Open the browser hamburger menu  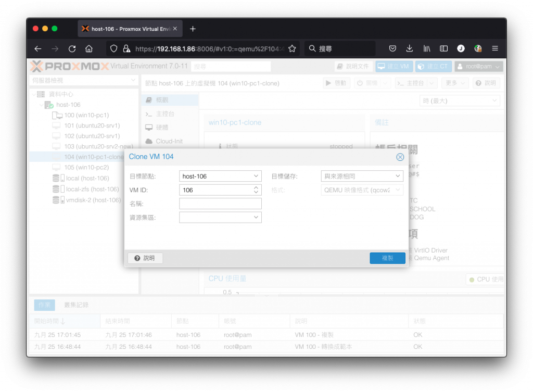(495, 48)
